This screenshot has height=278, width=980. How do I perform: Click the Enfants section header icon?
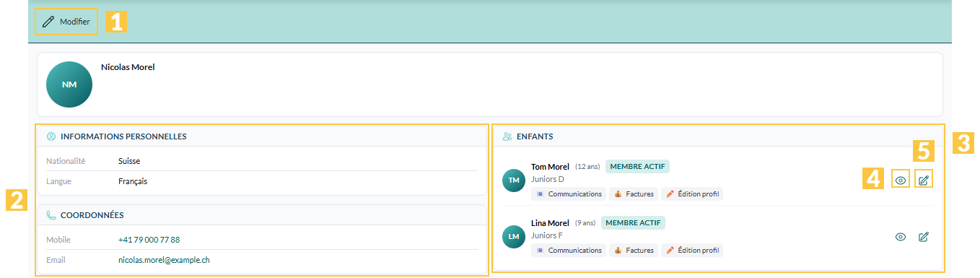pos(507,136)
